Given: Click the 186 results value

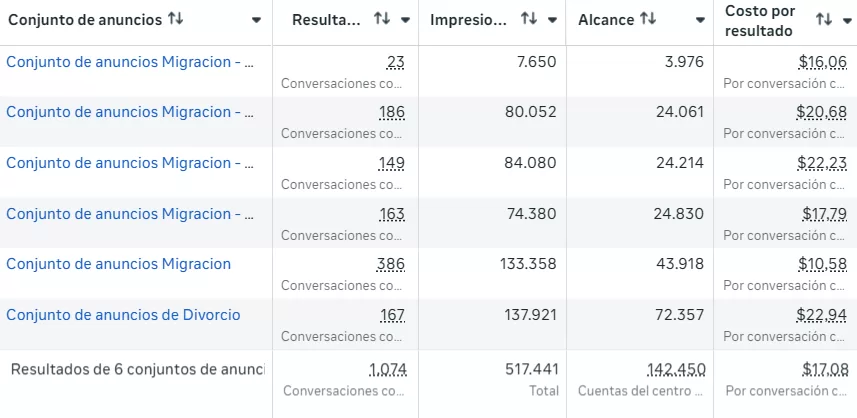Looking at the screenshot, I should pos(392,112).
